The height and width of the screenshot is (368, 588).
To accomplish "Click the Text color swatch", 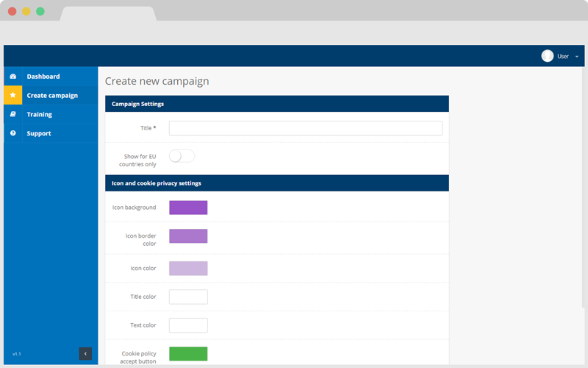I will point(188,325).
